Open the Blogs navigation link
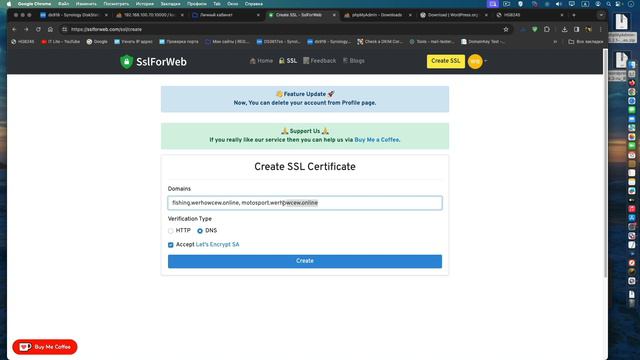640x360 pixels. point(354,61)
